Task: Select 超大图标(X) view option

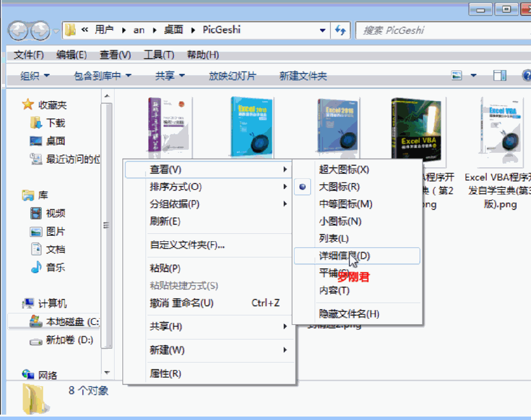Action: point(357,169)
